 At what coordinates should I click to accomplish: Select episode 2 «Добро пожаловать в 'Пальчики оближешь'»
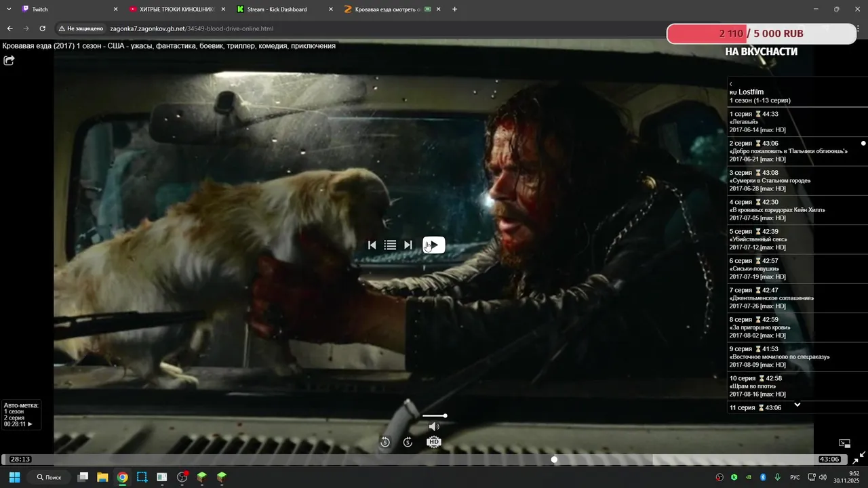797,151
